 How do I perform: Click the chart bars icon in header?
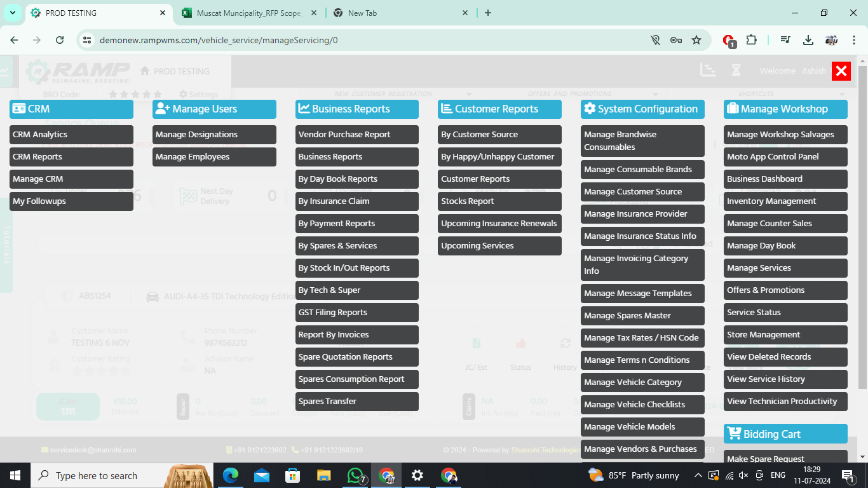pos(708,71)
